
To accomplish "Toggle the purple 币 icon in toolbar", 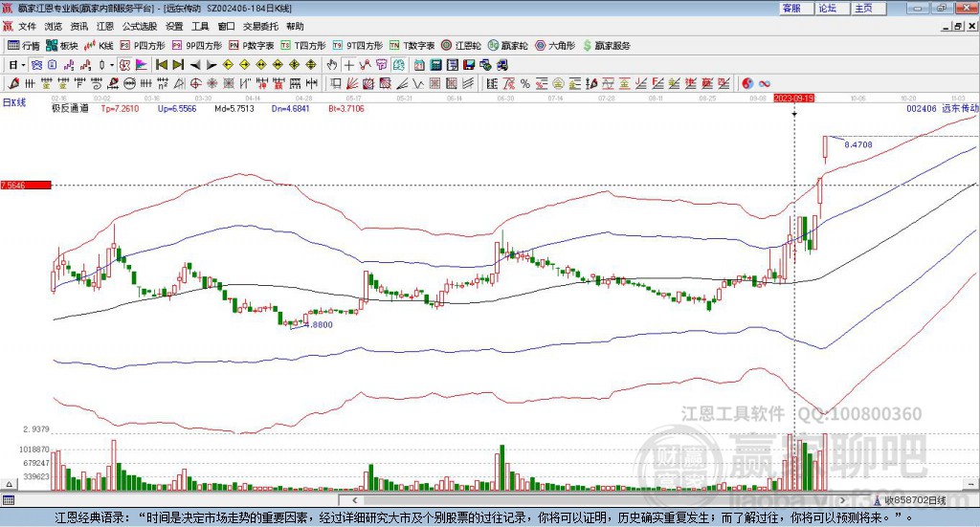I will click(381, 65).
